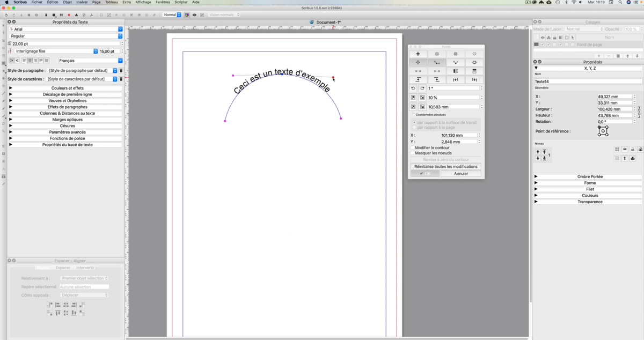Open the Insérer menu
Screen dimensions: 644x340
click(82, 2)
